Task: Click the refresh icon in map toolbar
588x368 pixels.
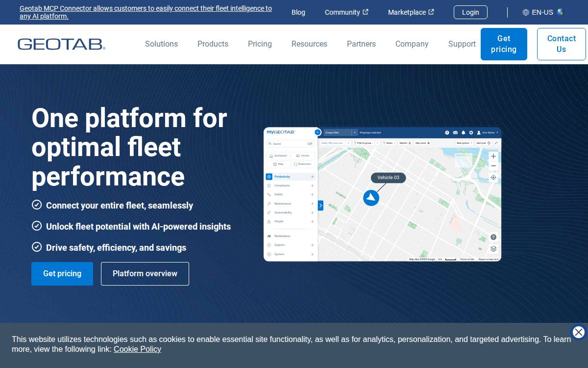Action: (496, 143)
